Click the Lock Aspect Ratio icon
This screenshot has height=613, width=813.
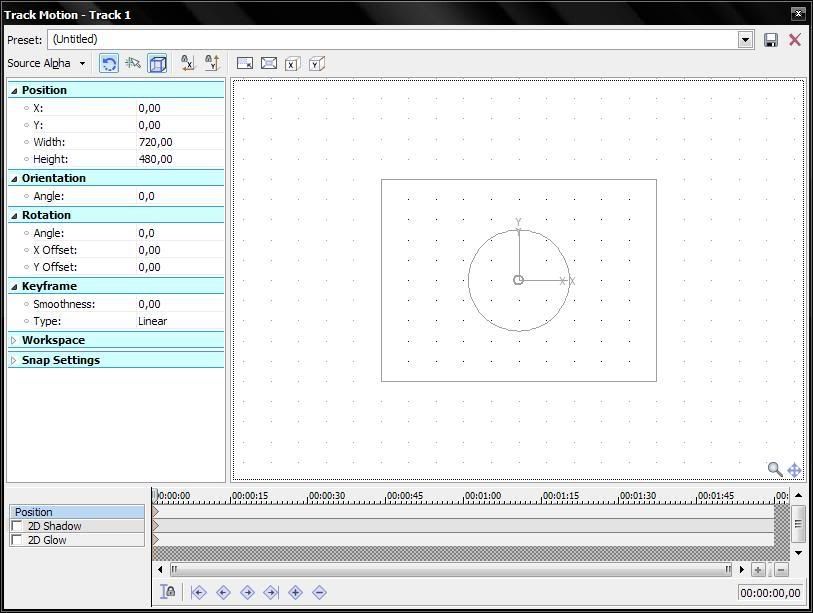point(245,64)
